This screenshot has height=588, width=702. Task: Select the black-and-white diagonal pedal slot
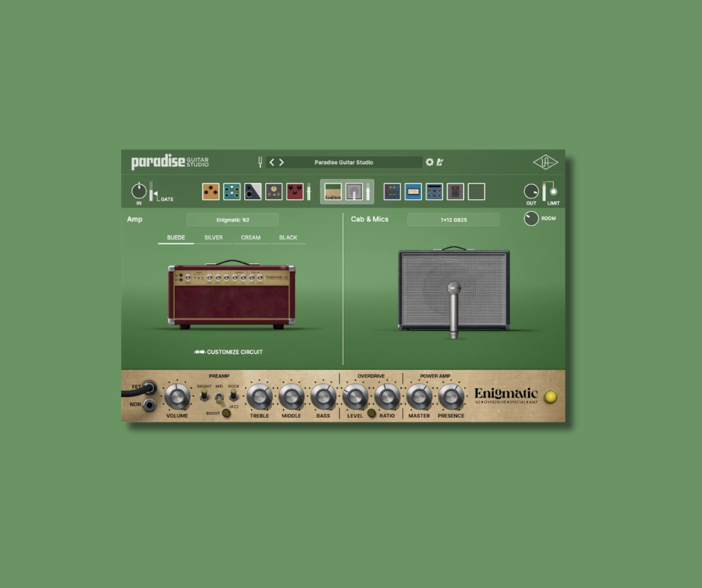tap(253, 192)
